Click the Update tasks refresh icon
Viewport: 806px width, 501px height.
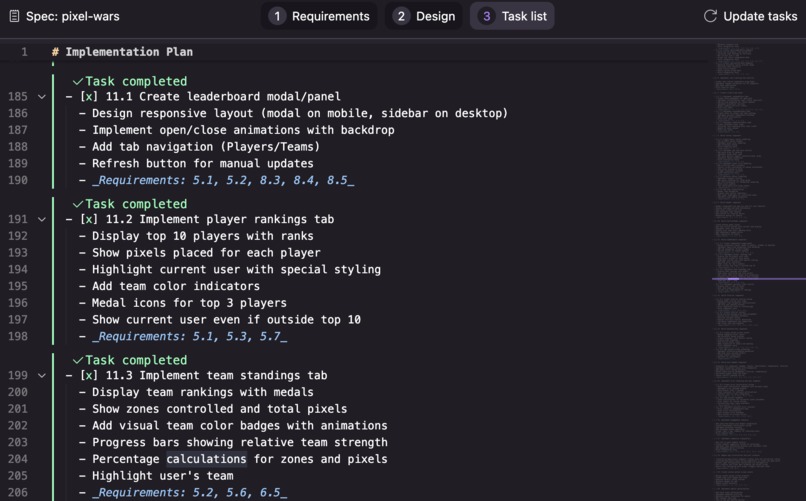[710, 16]
